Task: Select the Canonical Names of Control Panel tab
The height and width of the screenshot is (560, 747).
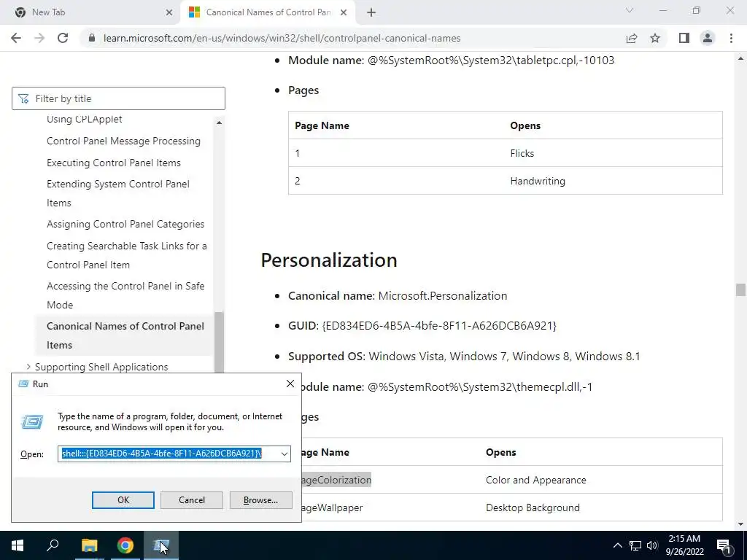Action: coord(268,12)
